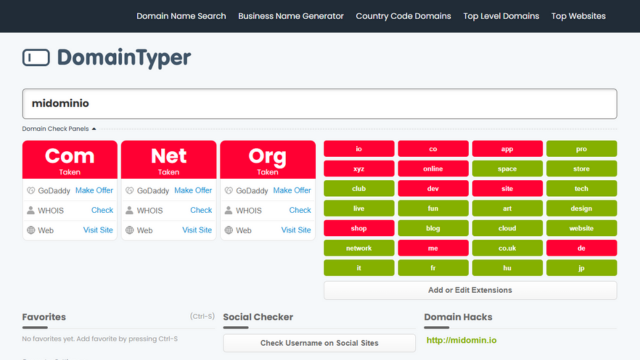Go to Country Code Domains
This screenshot has width=640, height=360.
[x=403, y=16]
